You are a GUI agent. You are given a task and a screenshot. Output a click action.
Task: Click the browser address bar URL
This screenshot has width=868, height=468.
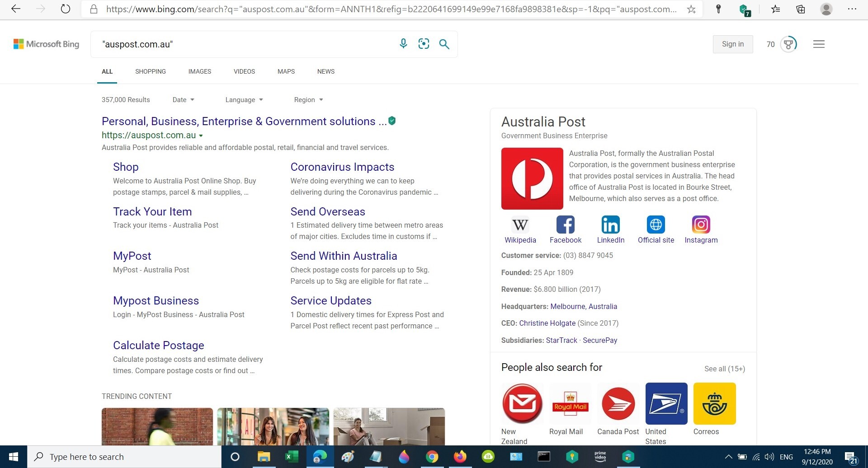[x=392, y=9]
